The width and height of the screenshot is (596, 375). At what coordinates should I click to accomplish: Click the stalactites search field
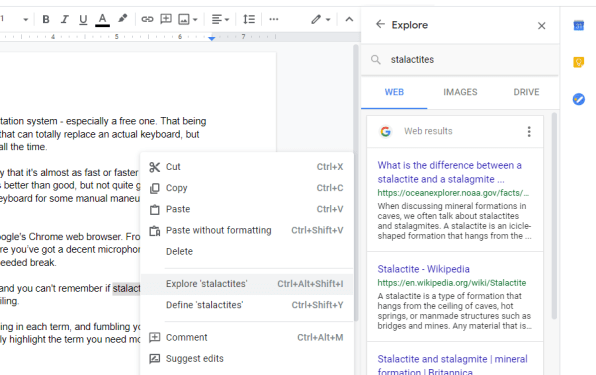(x=460, y=60)
